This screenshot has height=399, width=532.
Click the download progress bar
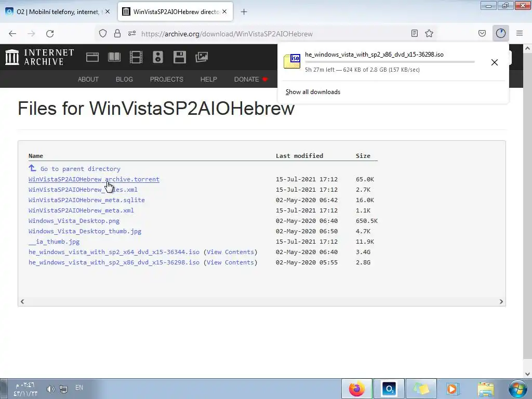[390, 62]
